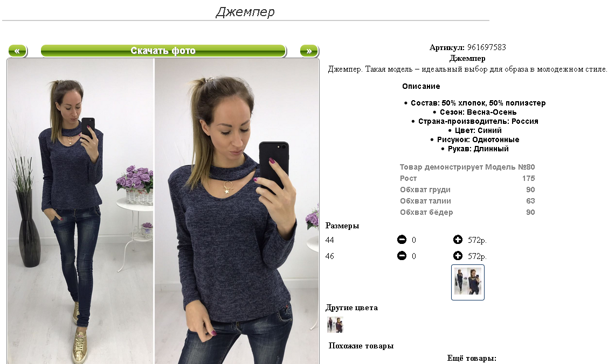Open the other color variant thumbnail
This screenshot has height=364, width=608.
335,325
